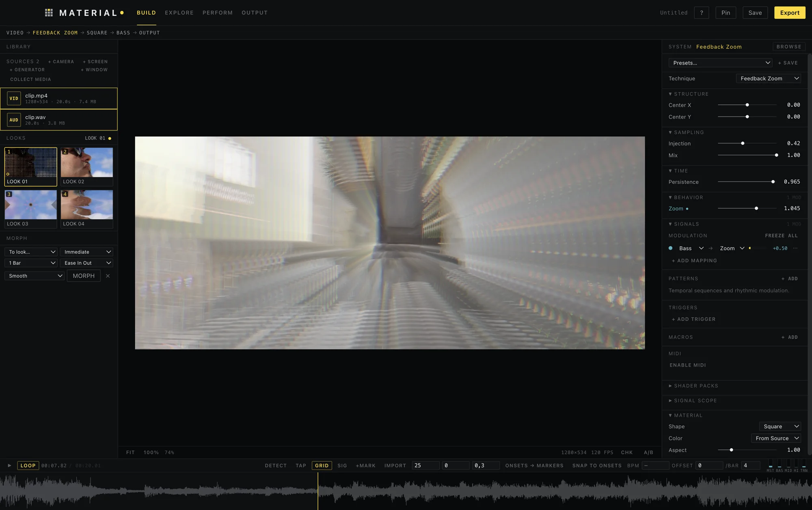Click the Pin button
The height and width of the screenshot is (510, 812).
pyautogui.click(x=726, y=13)
